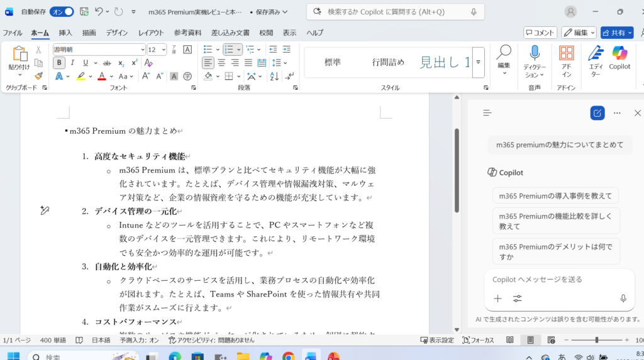Open the Add-ins icon
Image resolution: width=644 pixels, height=360 pixels.
566,62
